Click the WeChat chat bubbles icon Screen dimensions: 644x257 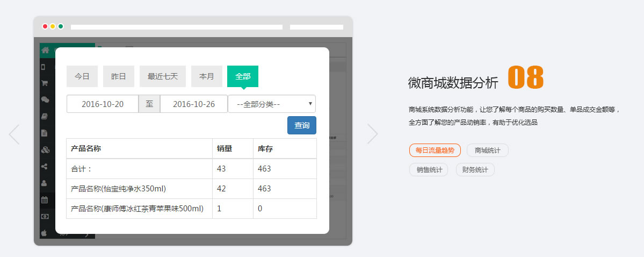[x=45, y=99]
